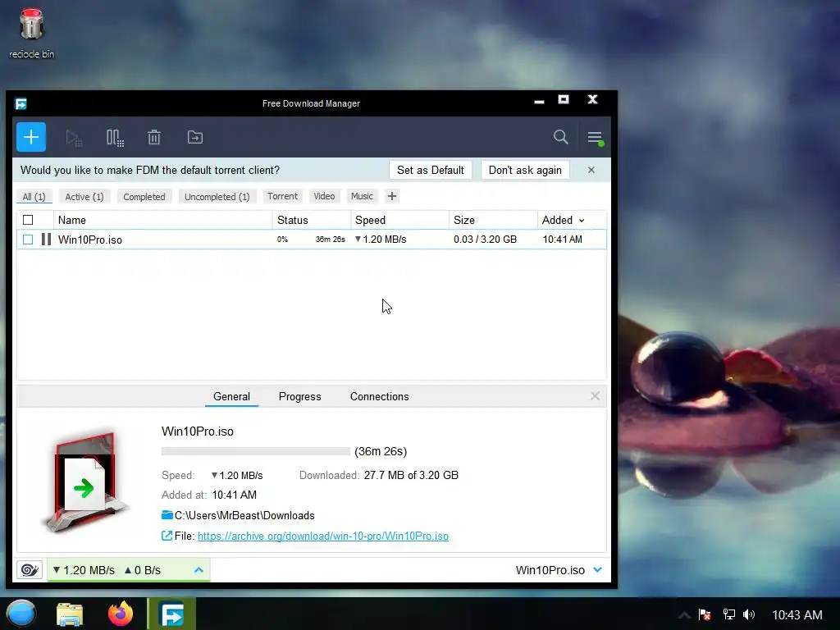
Task: Click the download progress bar in details
Action: coord(256,451)
